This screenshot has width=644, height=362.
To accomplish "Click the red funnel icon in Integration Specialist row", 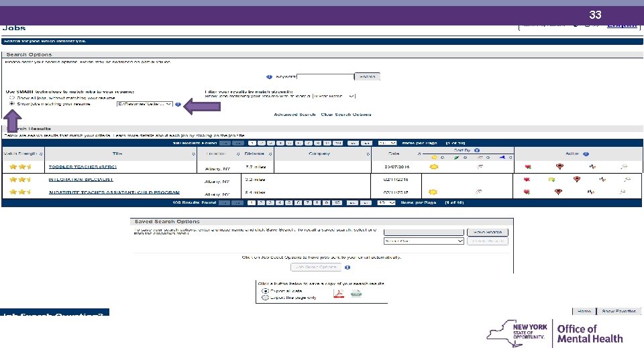I will 577,179.
